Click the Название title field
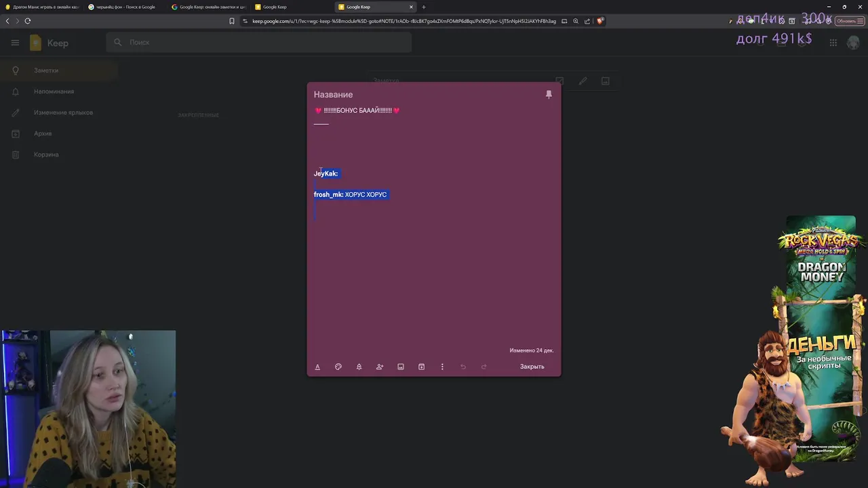 [333, 94]
